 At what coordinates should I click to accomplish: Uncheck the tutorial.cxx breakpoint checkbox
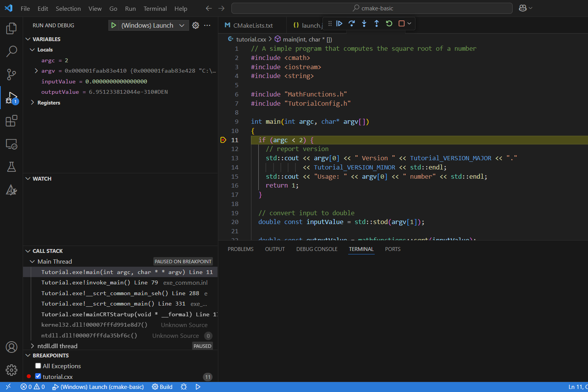38,377
